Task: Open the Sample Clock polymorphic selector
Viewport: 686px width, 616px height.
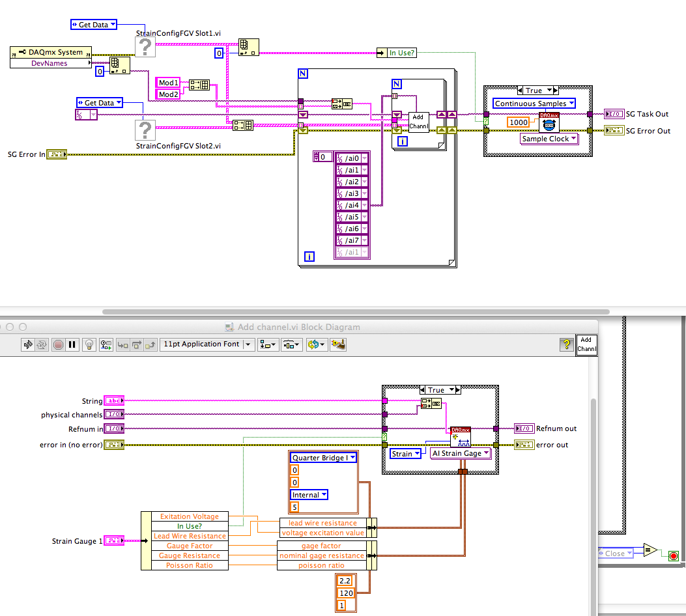Action: (549, 139)
